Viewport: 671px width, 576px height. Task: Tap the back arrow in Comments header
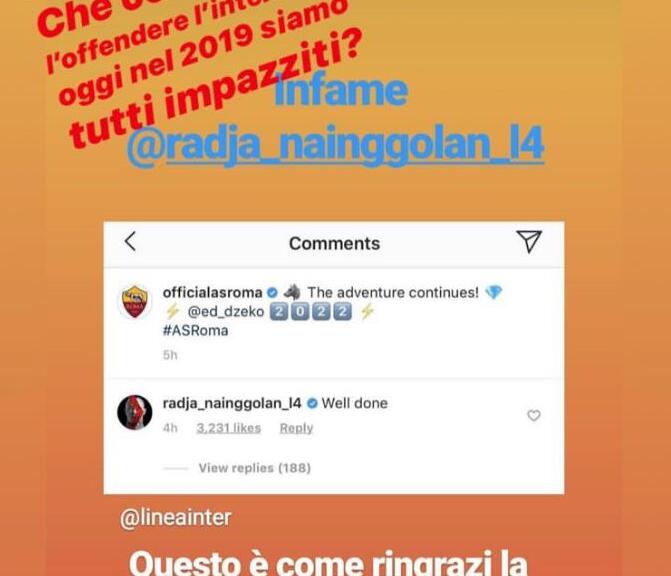(x=130, y=241)
